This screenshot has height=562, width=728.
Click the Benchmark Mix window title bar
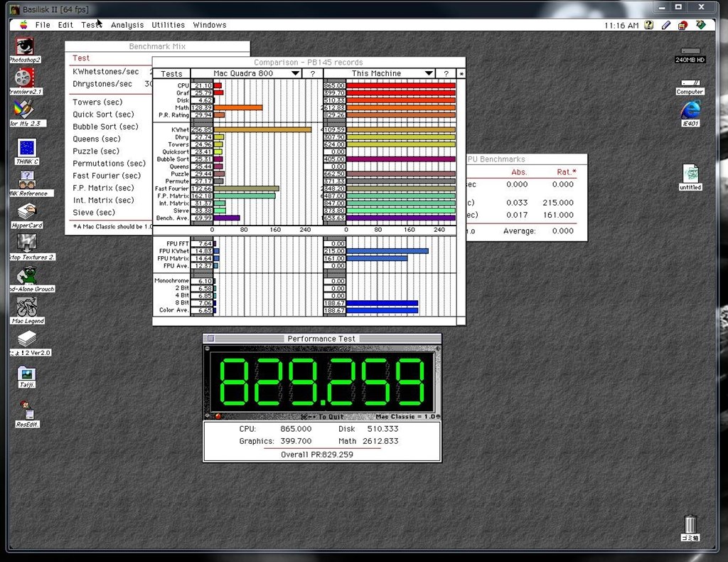point(157,46)
